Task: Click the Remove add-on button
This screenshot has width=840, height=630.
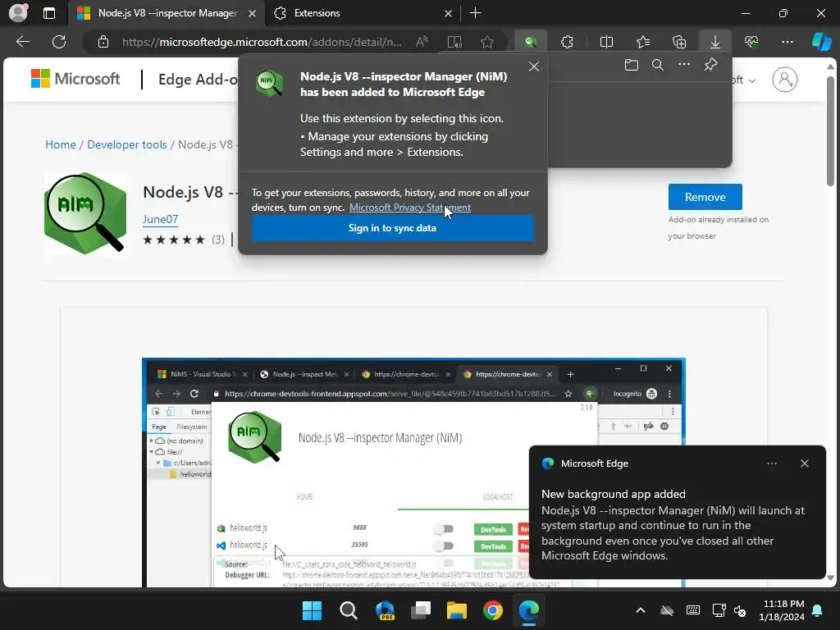Action: [x=705, y=197]
